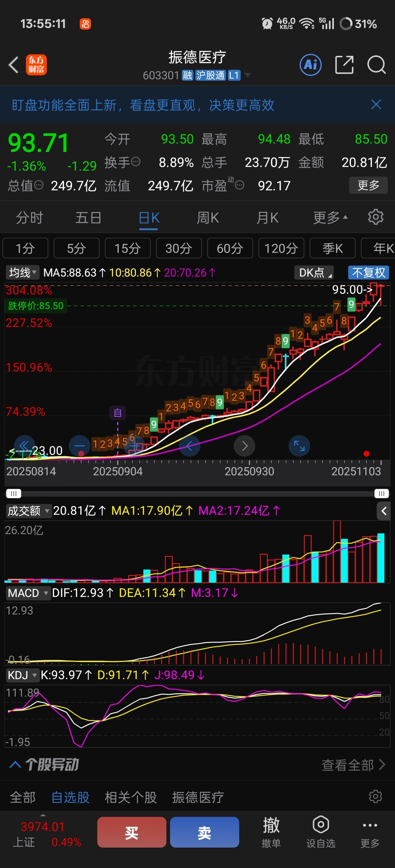Open the AI assistant icon
395x868 pixels.
(311, 65)
